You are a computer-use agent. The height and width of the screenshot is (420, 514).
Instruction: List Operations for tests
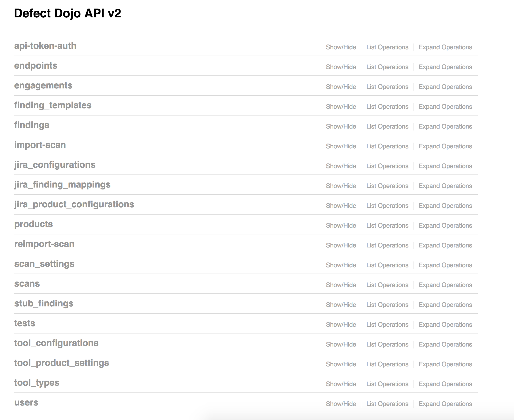point(387,325)
